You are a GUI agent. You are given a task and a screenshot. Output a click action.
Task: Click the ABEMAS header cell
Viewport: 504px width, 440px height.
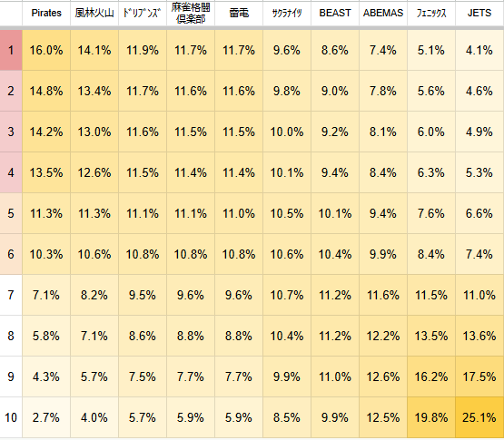383,14
